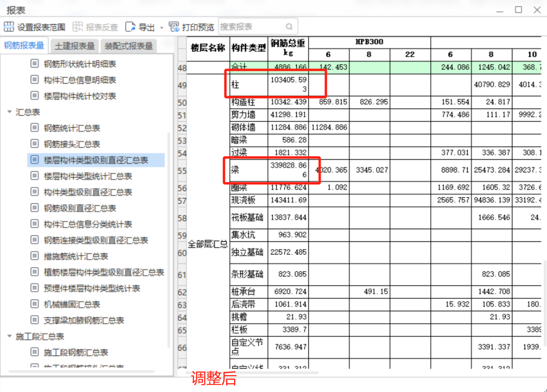Click document icon beside 机械锚固汇总表
This screenshot has width=547, height=392.
tap(34, 304)
